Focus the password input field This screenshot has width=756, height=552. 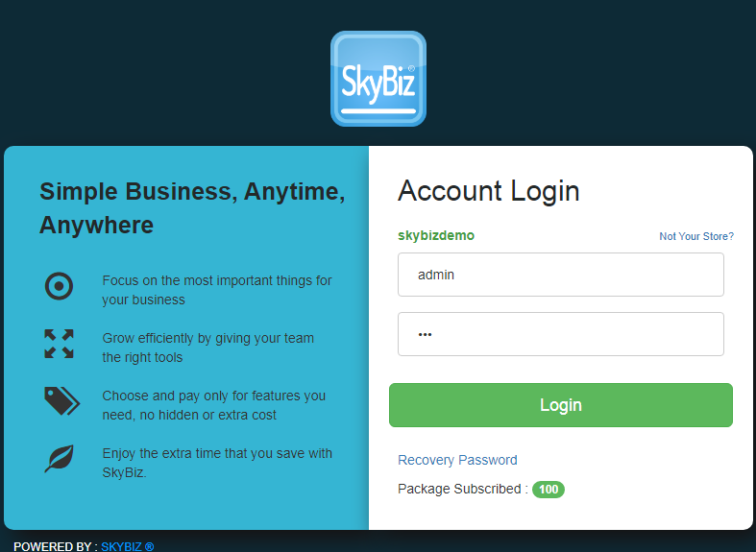561,334
